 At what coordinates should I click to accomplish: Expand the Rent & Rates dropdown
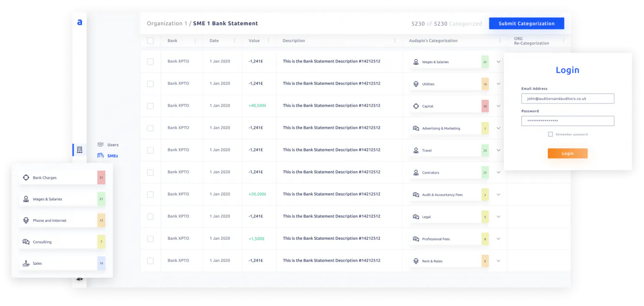coord(499,261)
